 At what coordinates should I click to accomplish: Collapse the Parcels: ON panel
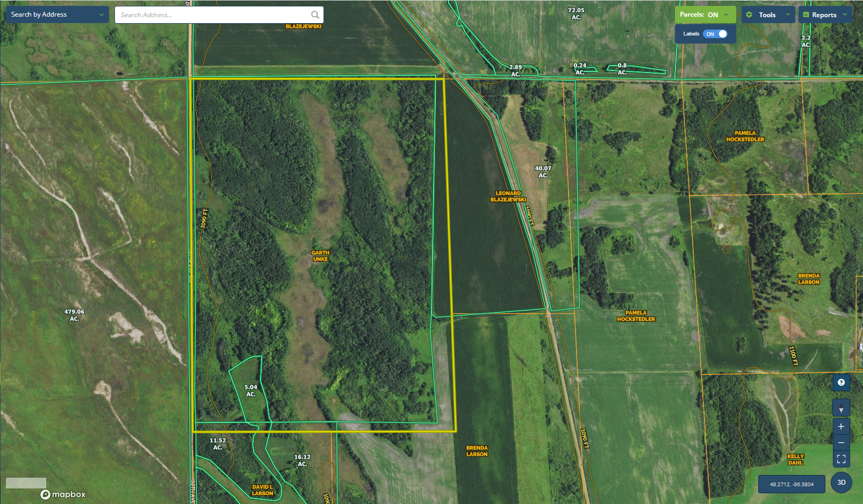point(726,15)
